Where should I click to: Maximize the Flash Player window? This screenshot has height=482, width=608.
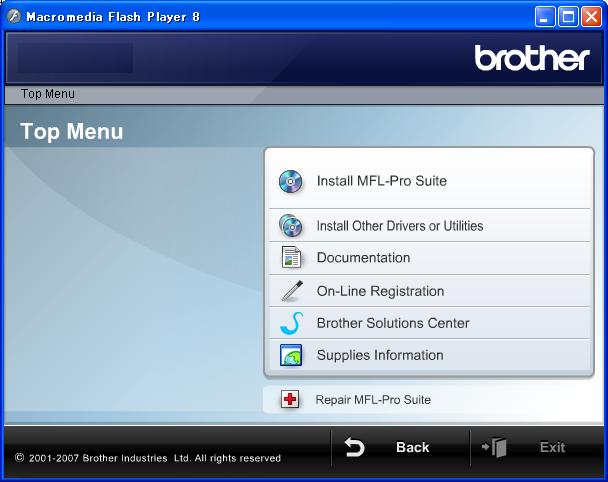coord(568,17)
